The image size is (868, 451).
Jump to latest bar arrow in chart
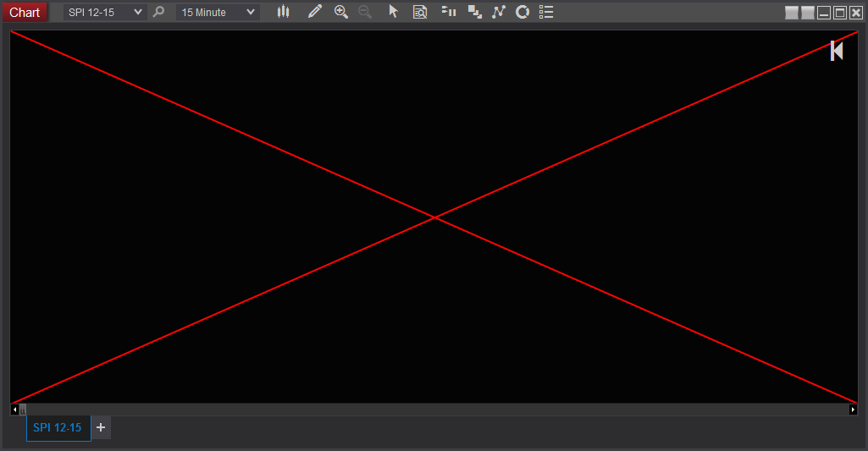[x=837, y=51]
